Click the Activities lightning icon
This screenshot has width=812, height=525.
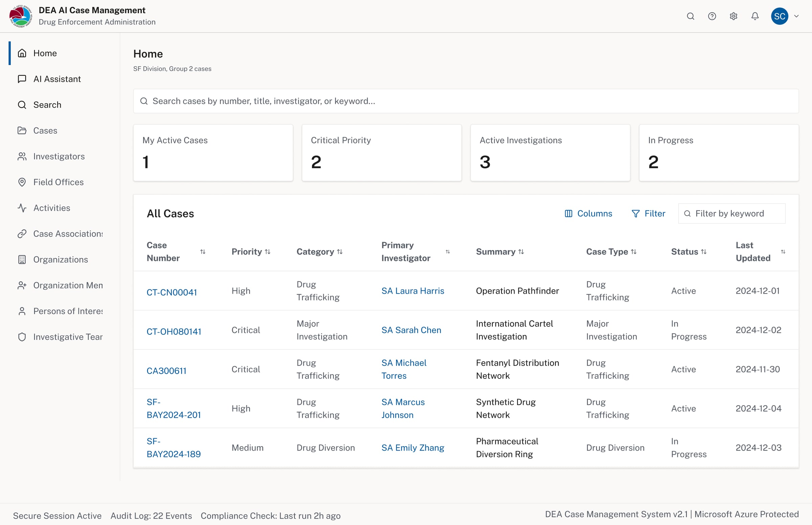(x=22, y=207)
